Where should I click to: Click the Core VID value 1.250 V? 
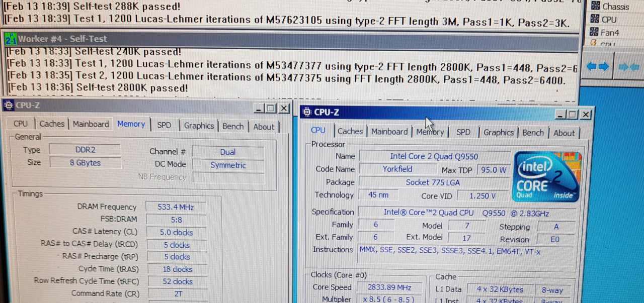pyautogui.click(x=482, y=196)
